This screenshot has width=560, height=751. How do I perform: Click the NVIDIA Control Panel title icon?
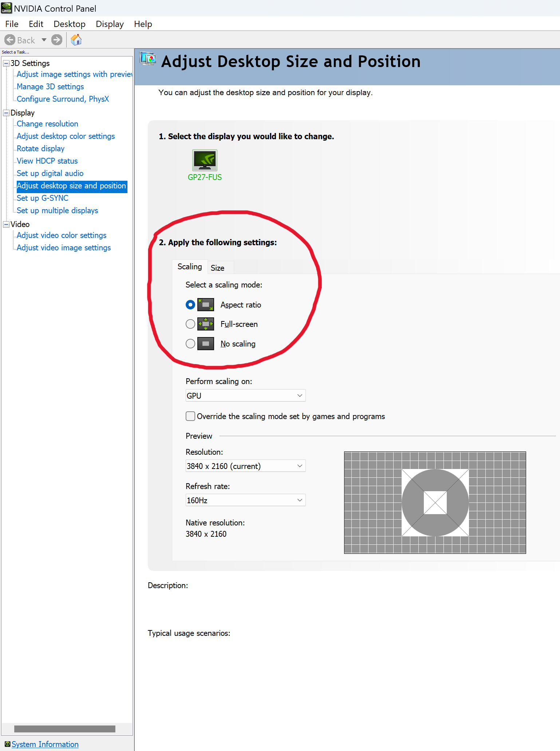click(x=7, y=8)
